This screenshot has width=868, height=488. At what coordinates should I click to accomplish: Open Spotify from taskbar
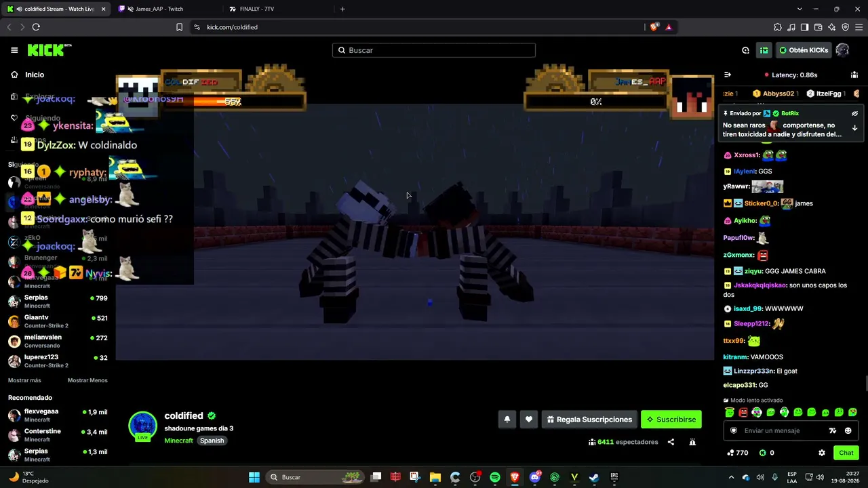pos(495,477)
